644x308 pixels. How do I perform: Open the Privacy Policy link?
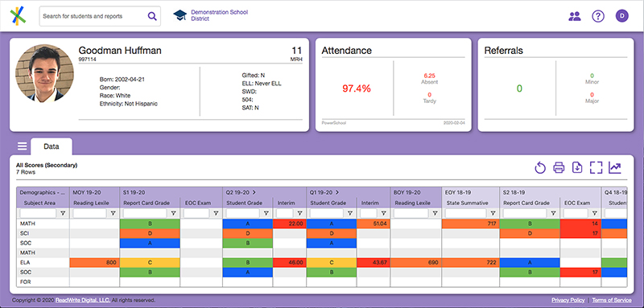[568, 300]
